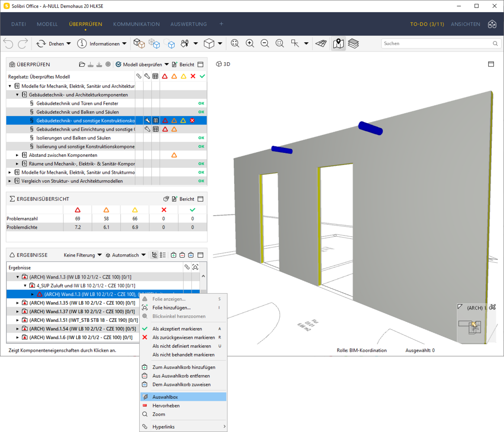Maximize the Überprüfen panel
This screenshot has height=432, width=504.
point(201,64)
